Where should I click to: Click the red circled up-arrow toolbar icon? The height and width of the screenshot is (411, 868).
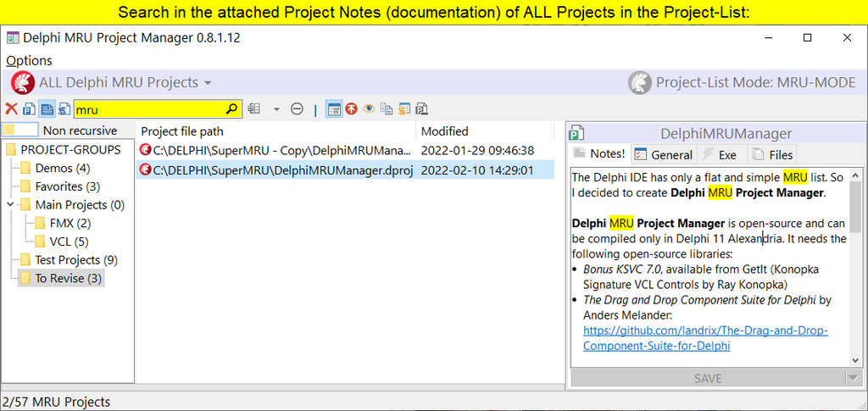tap(351, 109)
